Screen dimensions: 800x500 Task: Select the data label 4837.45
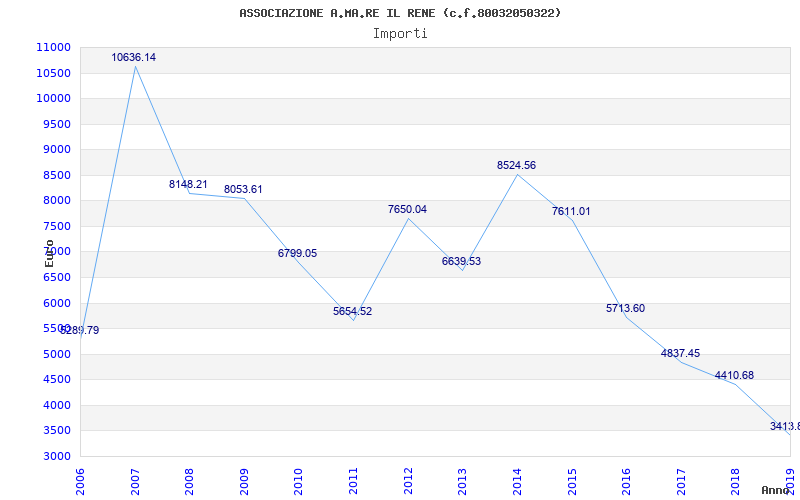tap(680, 353)
